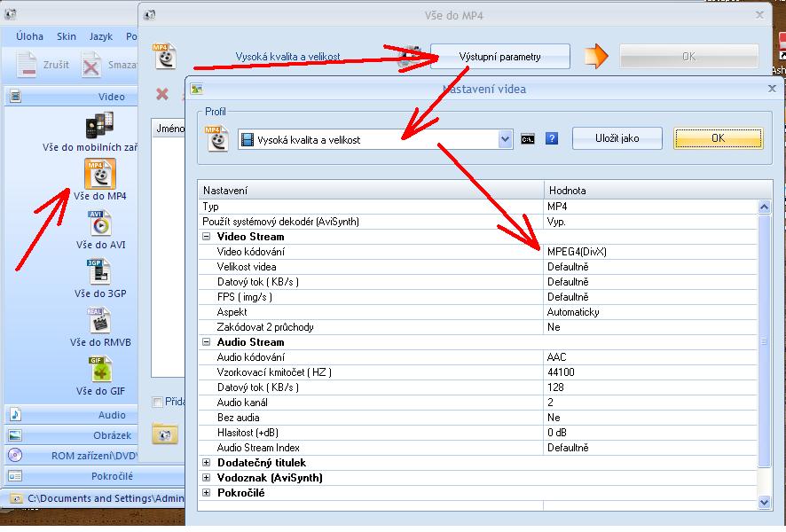786x532 pixels.
Task: Select the Použít systémový dekodér (AviSynth) row
Action: pos(477,222)
